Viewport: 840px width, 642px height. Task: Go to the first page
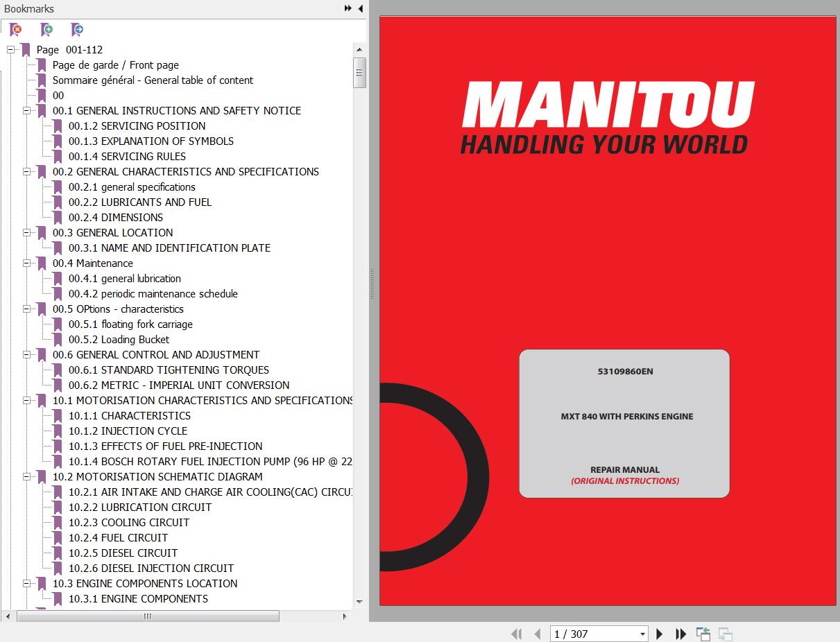[516, 634]
